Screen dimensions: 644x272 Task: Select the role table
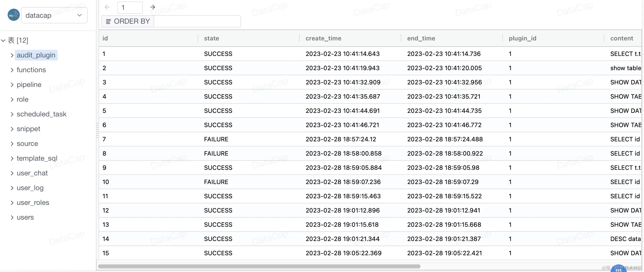click(23, 99)
